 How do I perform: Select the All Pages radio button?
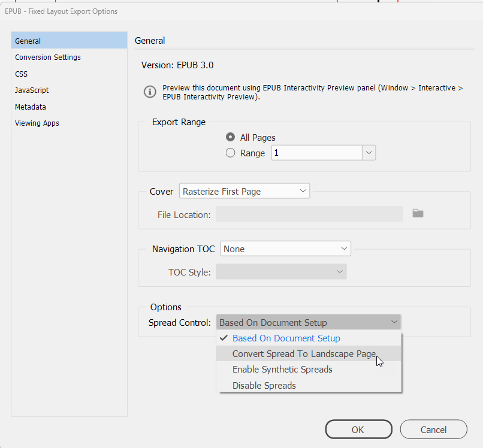click(230, 137)
